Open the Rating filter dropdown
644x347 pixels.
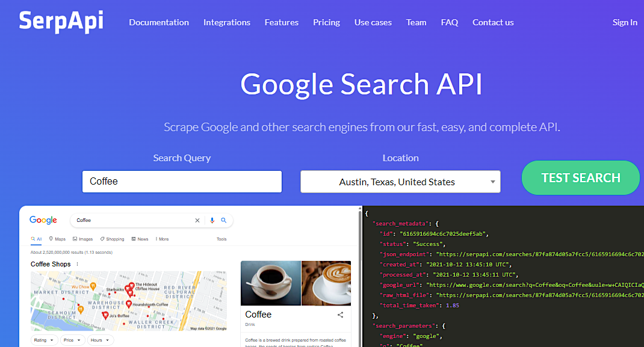point(44,340)
